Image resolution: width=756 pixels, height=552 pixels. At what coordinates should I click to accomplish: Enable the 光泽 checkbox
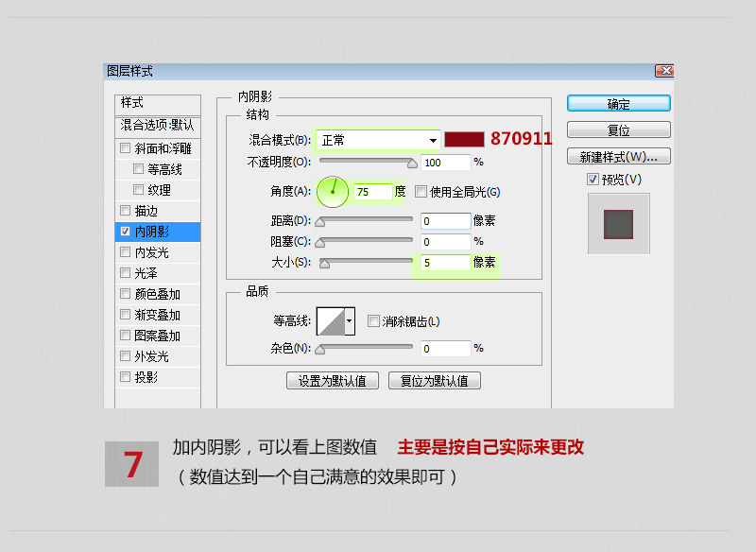pyautogui.click(x=126, y=272)
